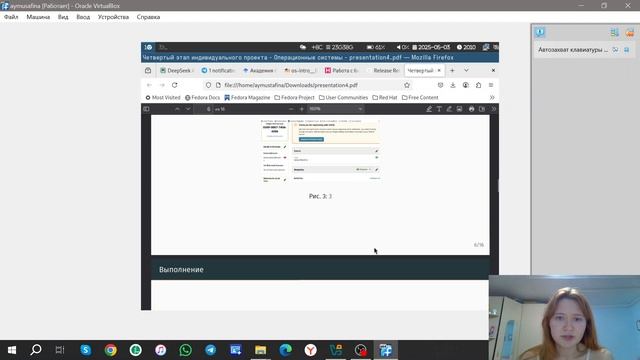
Task: Open the Firefox account icon
Action: click(466, 85)
